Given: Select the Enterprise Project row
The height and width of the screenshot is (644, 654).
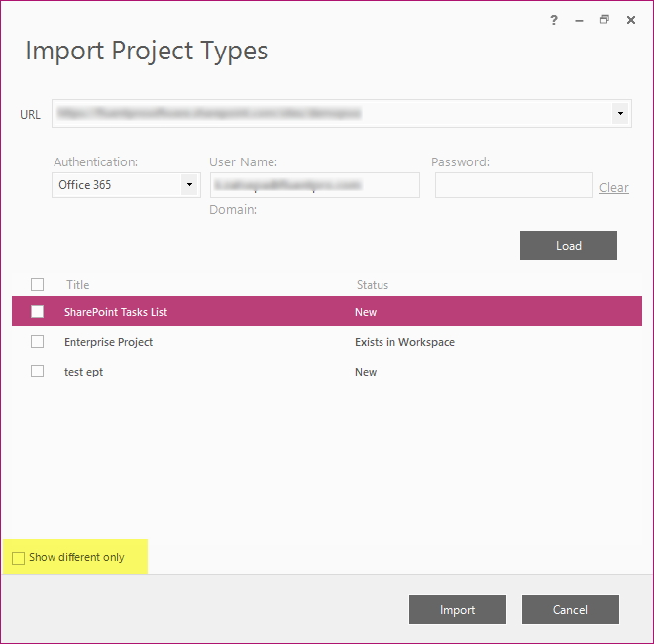Looking at the screenshot, I should coord(327,342).
